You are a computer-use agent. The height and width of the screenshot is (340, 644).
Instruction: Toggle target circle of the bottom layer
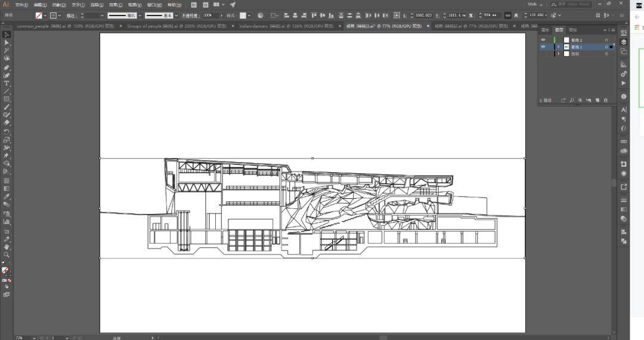coord(606,54)
